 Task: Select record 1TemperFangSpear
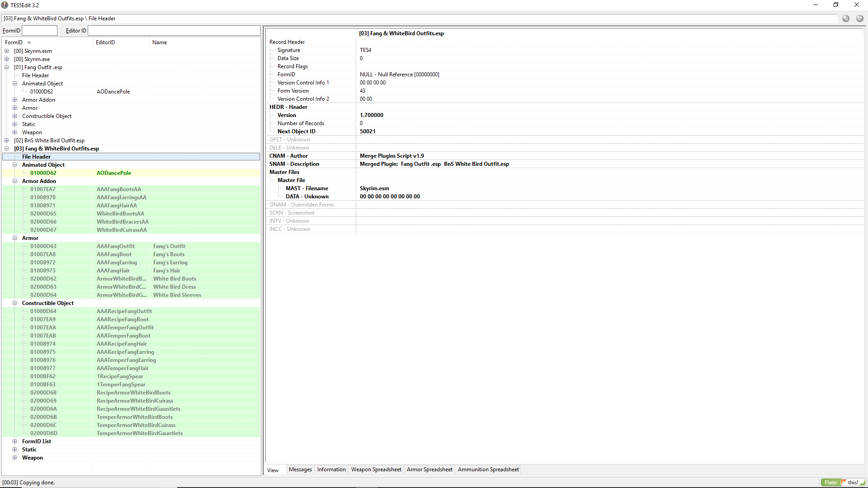click(x=131, y=385)
